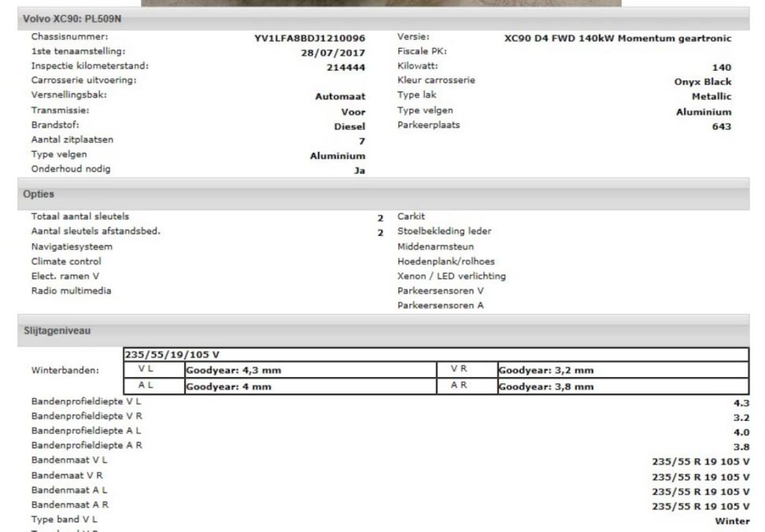
Task: Select the Brandstof value Diesel
Action: click(349, 126)
